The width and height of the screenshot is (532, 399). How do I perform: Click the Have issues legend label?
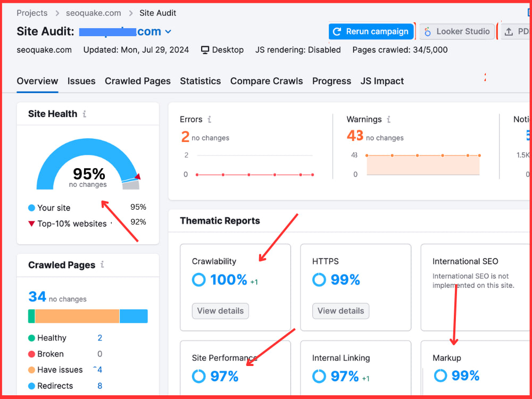pos(60,370)
